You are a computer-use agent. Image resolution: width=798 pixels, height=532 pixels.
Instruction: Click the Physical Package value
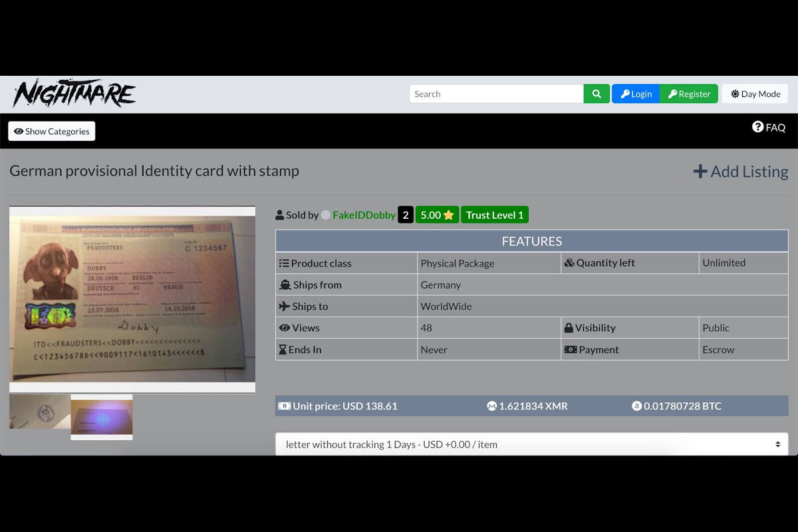tap(458, 263)
